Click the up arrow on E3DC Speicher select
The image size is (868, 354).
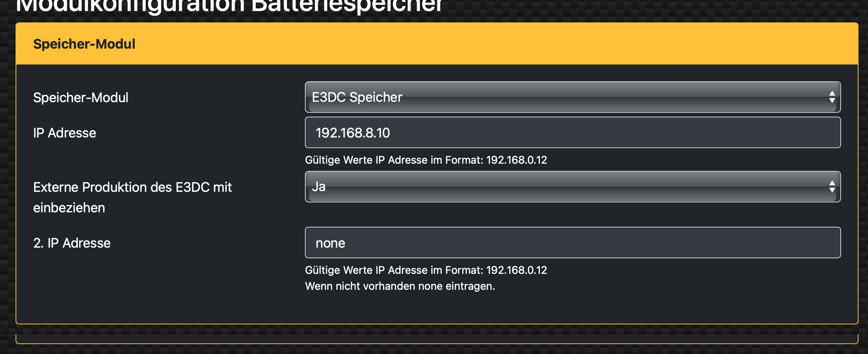(x=832, y=93)
